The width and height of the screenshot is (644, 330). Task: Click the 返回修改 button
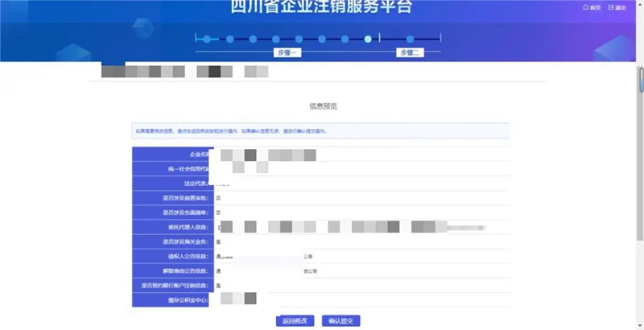(295, 321)
